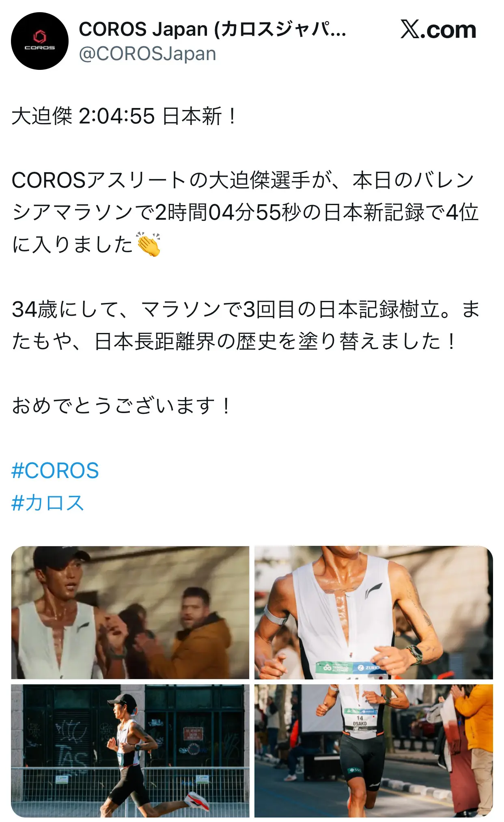View the top-right photo of white singlet torso

pyautogui.click(x=374, y=612)
